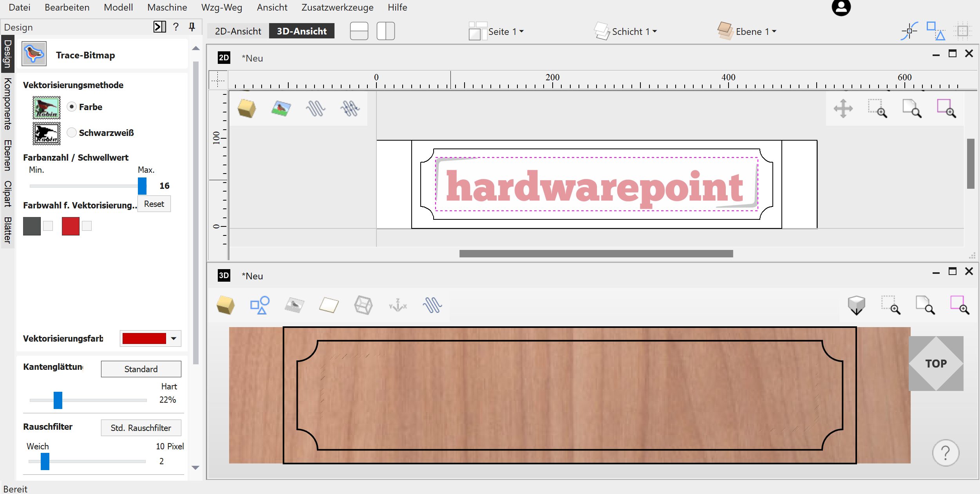Click Kantenglättung slider handle
980x494 pixels.
[58, 400]
